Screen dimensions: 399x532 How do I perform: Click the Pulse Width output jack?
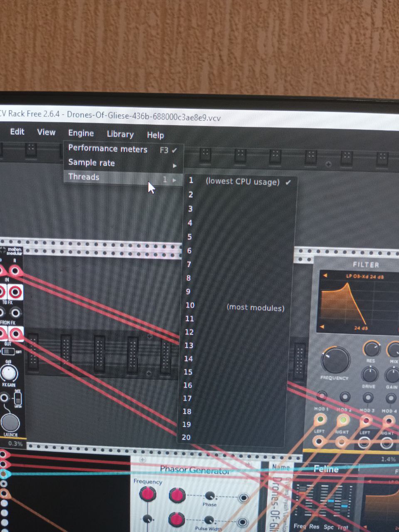click(243, 522)
